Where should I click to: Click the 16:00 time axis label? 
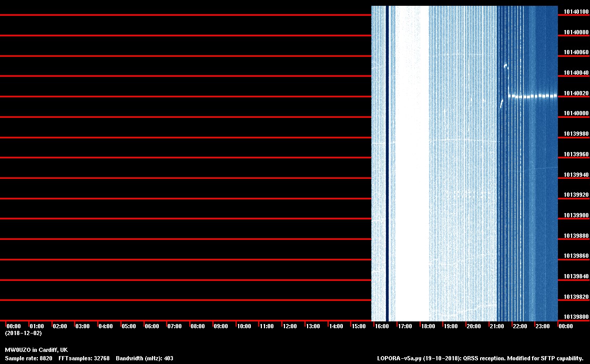click(x=381, y=327)
